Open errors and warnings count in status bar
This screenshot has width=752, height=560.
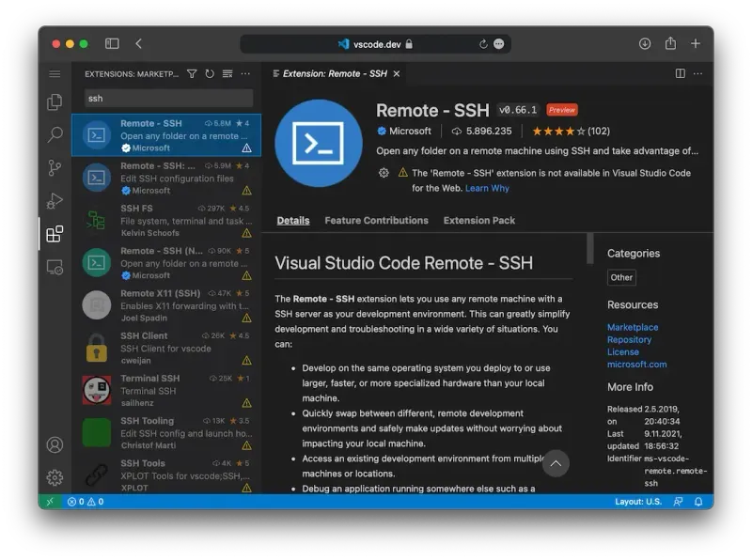click(x=86, y=502)
